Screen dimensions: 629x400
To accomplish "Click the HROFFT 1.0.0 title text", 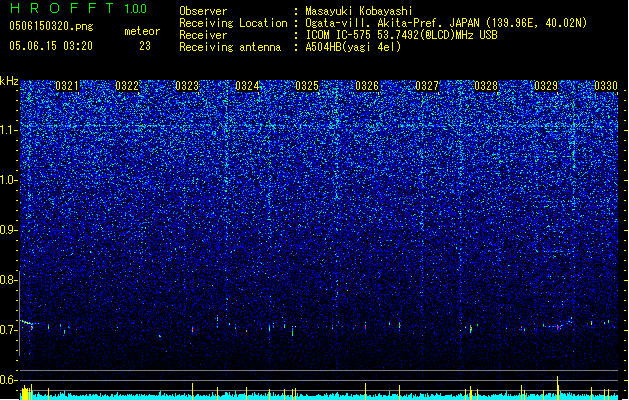I will (79, 8).
